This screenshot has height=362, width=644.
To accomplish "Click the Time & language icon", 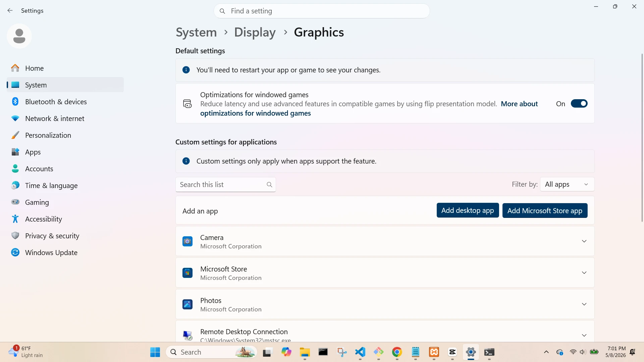I will [x=15, y=185].
